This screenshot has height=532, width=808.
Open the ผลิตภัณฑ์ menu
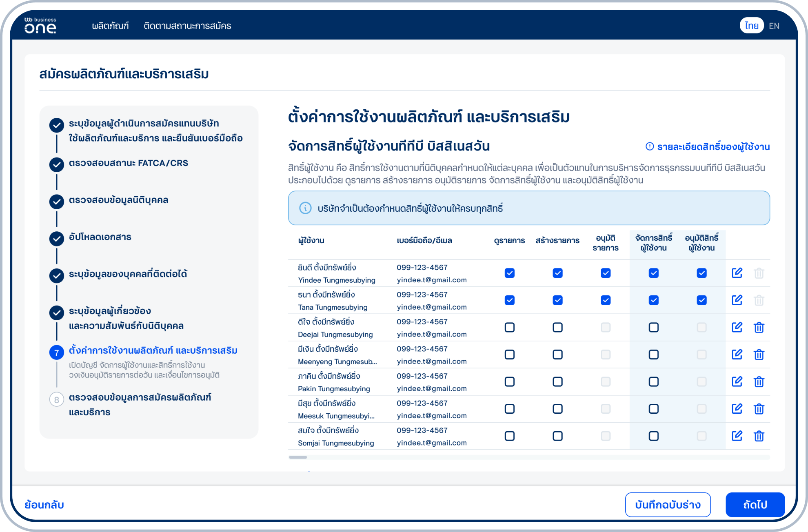[x=110, y=26]
